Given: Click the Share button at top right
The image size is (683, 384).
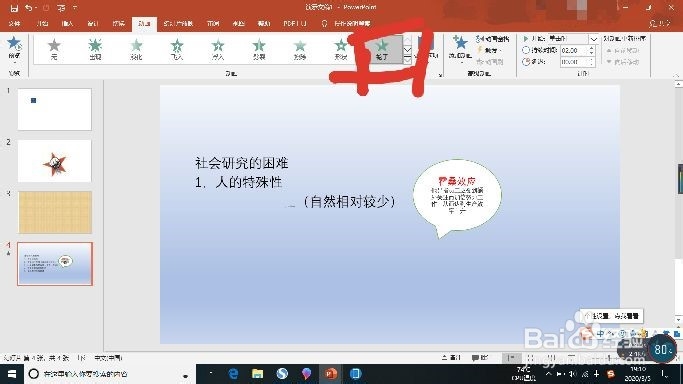Looking at the screenshot, I should (x=659, y=24).
